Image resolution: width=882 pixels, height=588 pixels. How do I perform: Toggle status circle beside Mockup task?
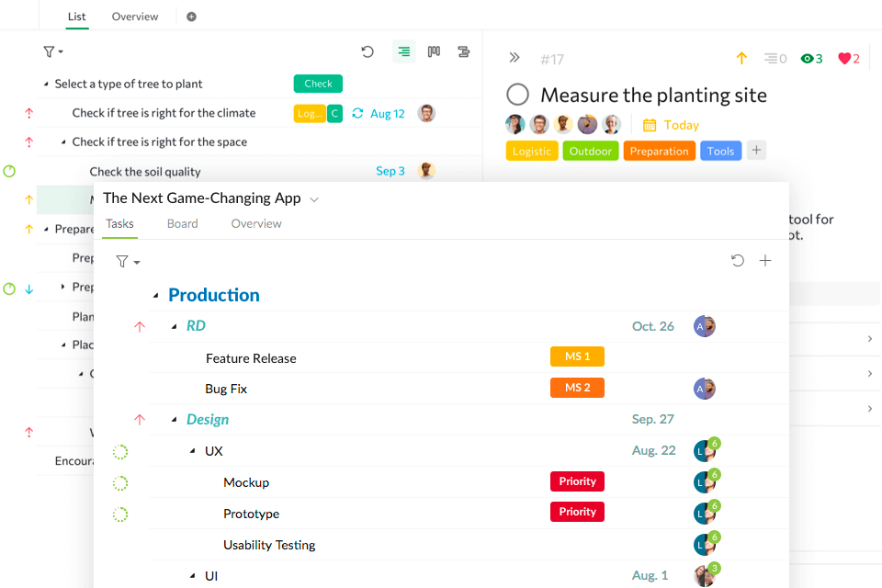click(x=120, y=482)
